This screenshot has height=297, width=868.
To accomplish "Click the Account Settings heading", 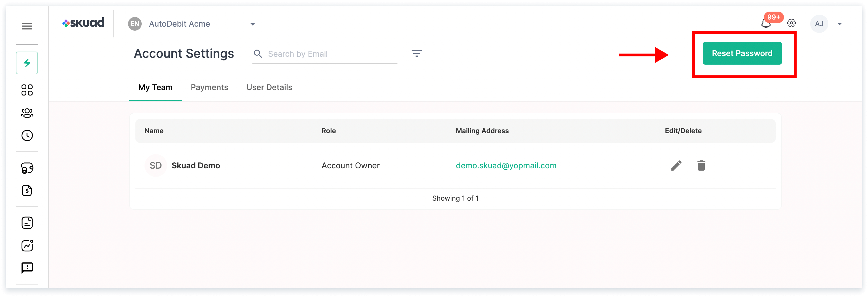I will coord(184,54).
